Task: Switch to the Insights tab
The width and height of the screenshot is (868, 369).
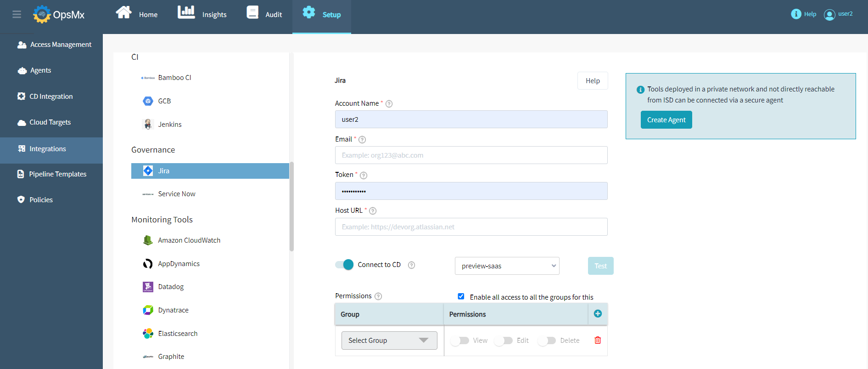Action: pyautogui.click(x=202, y=14)
